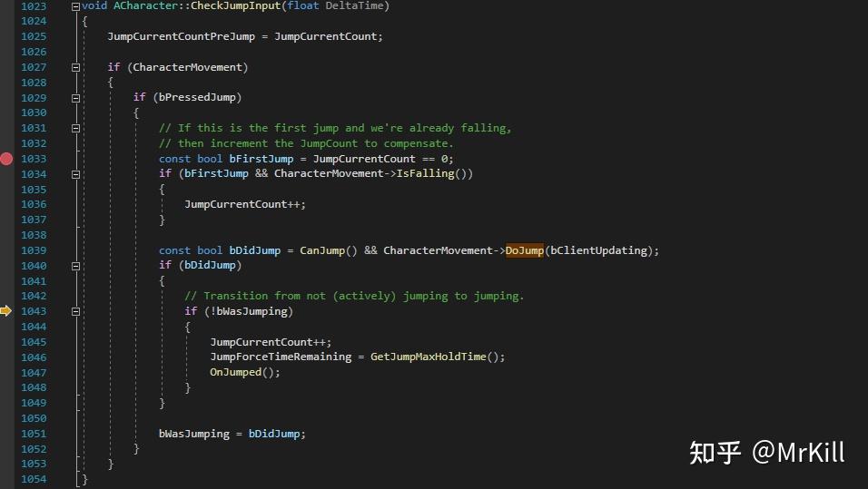Collapse the CheckJumpInput function at line 1023
Viewport: 868px width, 489px height.
[x=76, y=6]
